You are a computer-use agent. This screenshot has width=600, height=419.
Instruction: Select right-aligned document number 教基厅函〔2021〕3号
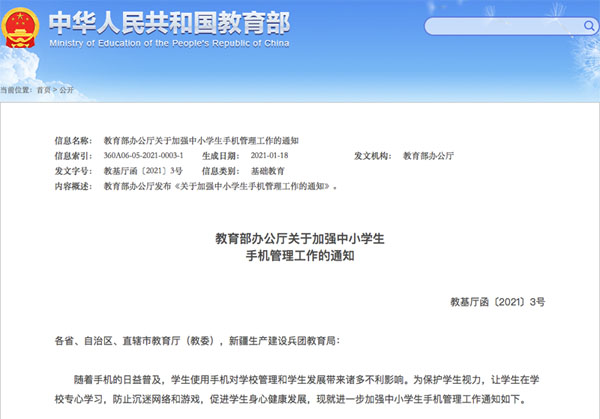(497, 302)
